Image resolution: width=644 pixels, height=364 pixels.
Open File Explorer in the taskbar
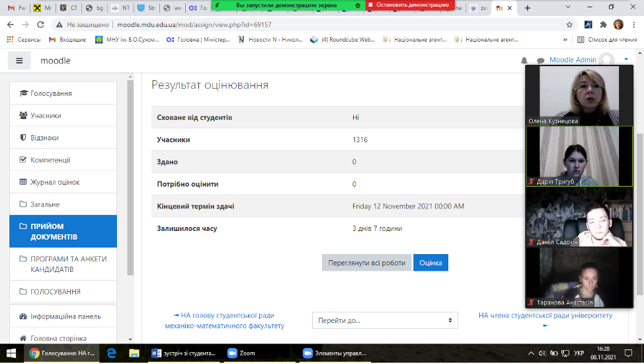tap(134, 353)
